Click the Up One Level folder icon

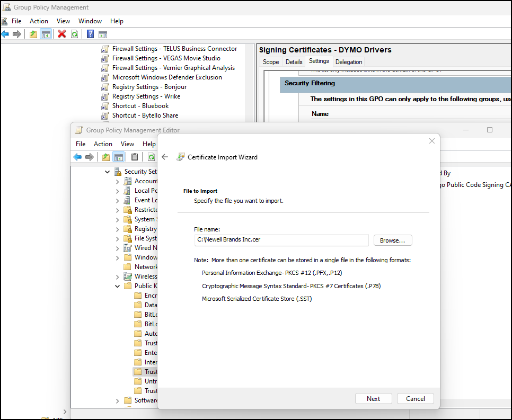(x=33, y=34)
